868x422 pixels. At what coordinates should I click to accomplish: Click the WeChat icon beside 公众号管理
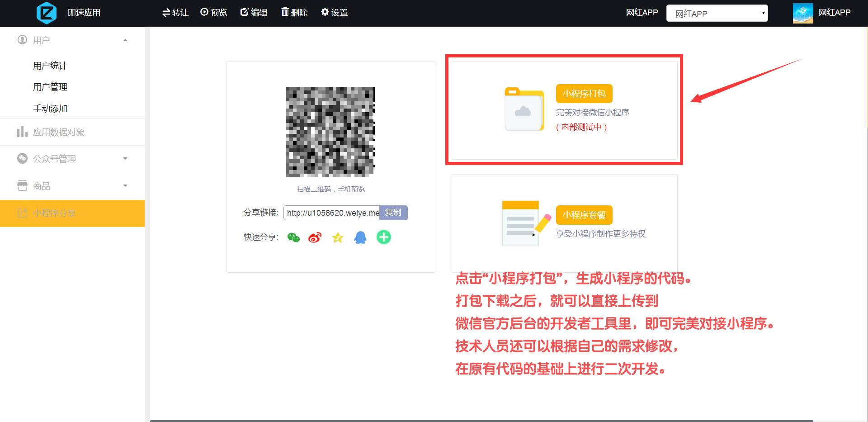22,158
